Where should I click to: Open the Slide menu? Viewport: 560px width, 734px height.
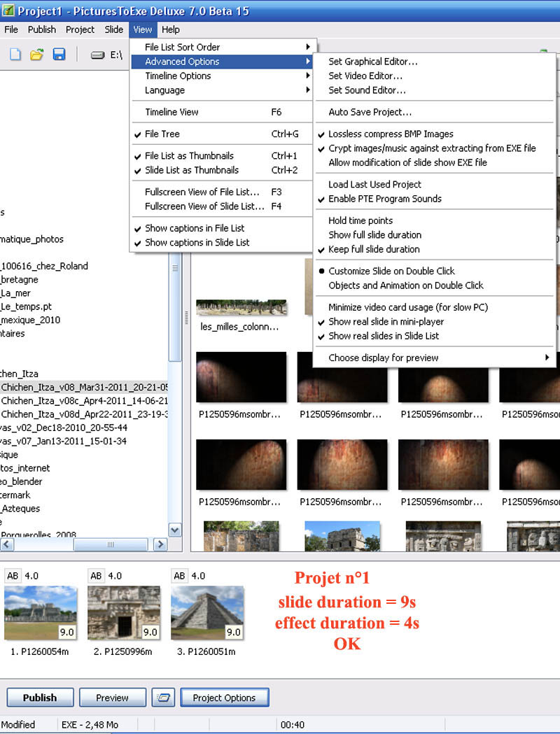(113, 29)
